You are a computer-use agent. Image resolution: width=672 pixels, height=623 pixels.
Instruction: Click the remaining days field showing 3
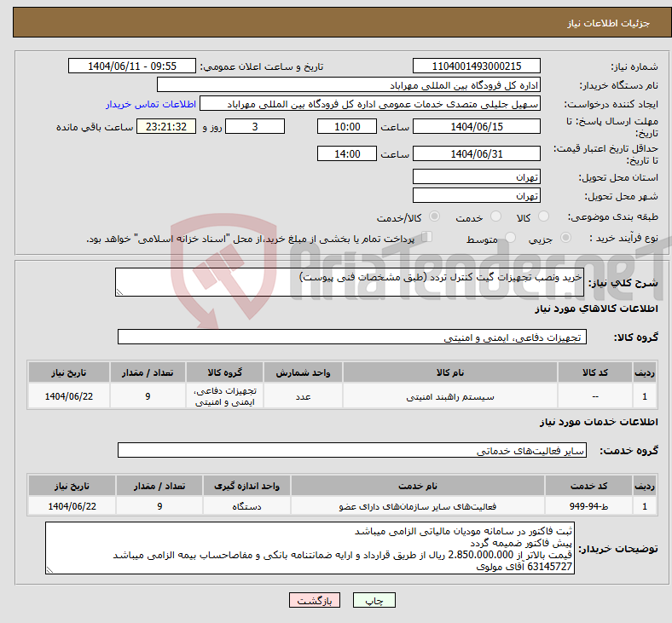[x=255, y=127]
